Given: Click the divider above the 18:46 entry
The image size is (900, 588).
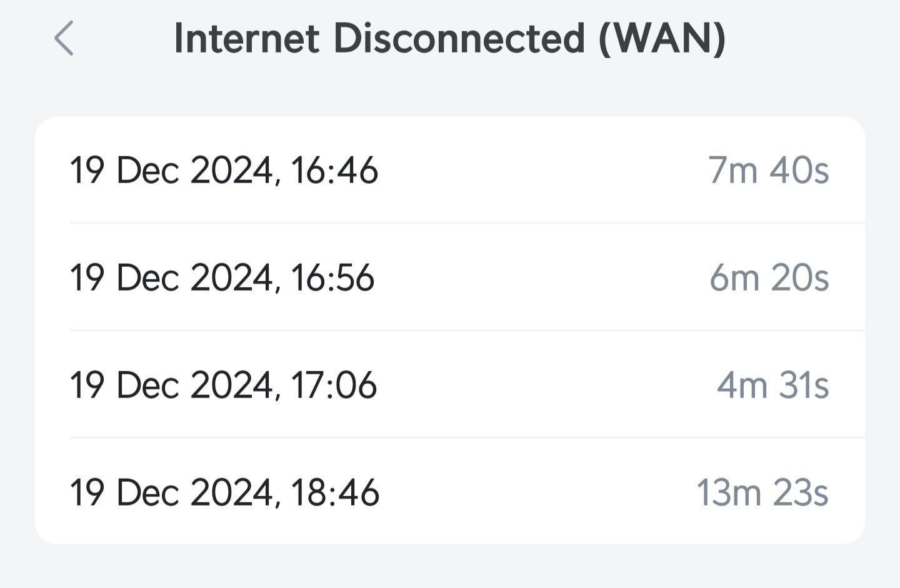Looking at the screenshot, I should (x=467, y=438).
